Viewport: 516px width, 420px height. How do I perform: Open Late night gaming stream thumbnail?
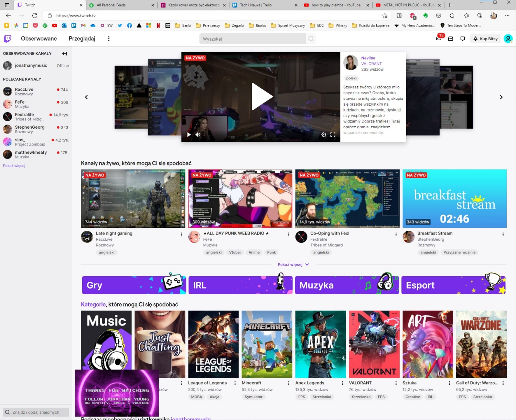[x=133, y=198]
